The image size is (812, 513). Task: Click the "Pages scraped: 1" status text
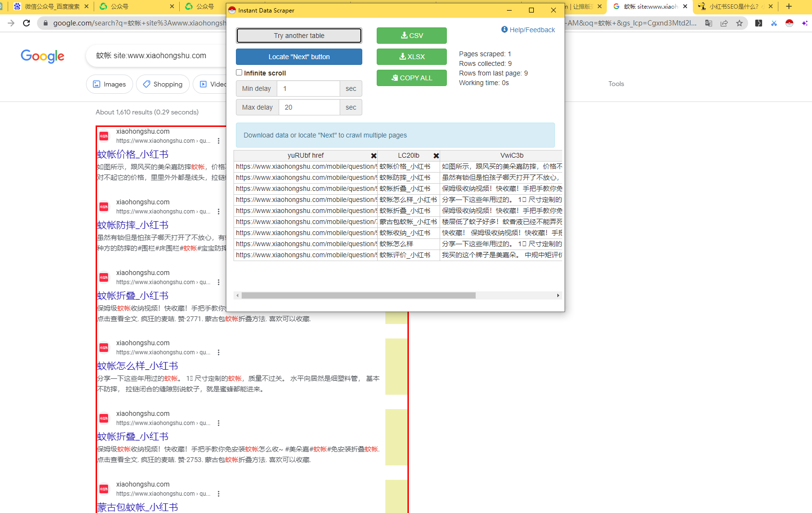pos(485,54)
